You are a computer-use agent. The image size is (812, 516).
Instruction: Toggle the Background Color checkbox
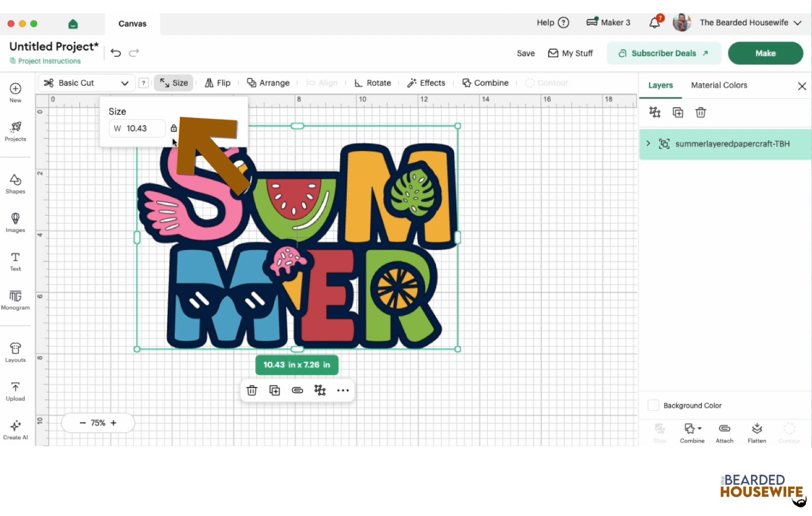654,405
